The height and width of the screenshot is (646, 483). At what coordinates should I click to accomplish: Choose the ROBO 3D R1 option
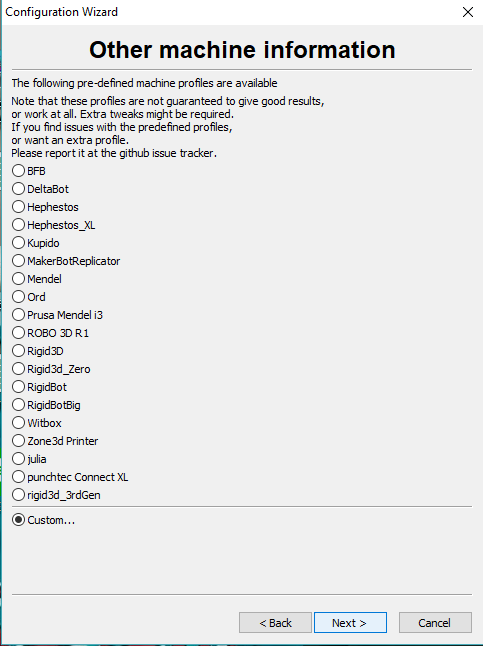[x=50, y=333]
